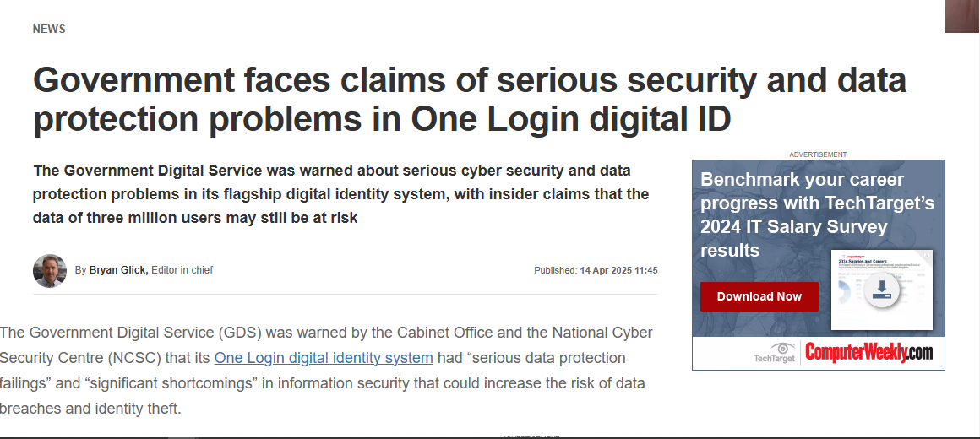
Task: Click the circular download icon in the ad
Action: [881, 291]
